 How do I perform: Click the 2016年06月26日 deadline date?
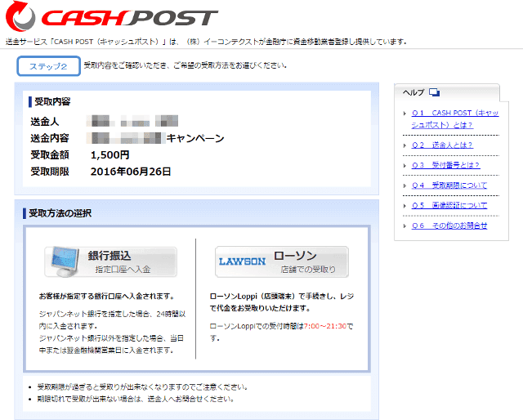tap(131, 172)
